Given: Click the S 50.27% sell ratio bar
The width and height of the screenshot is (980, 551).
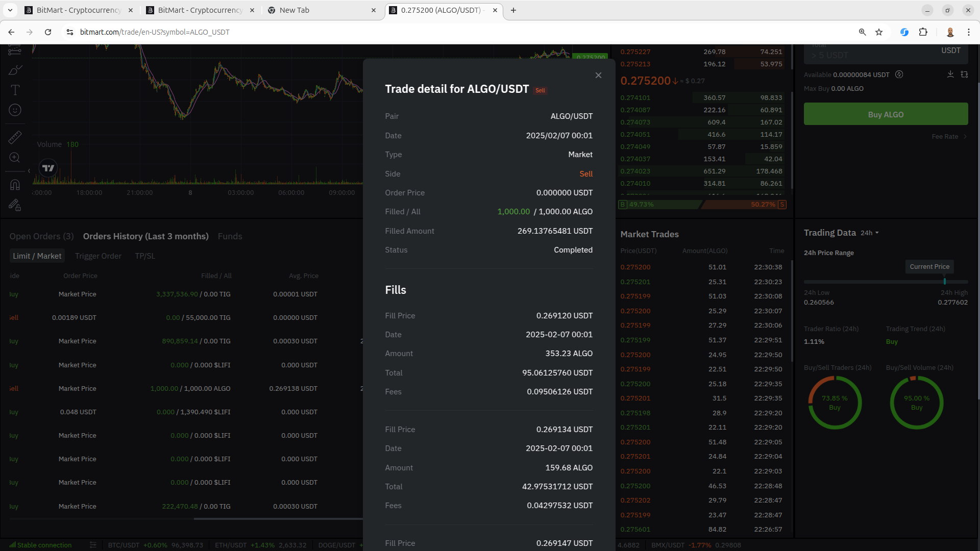Looking at the screenshot, I should 744,205.
